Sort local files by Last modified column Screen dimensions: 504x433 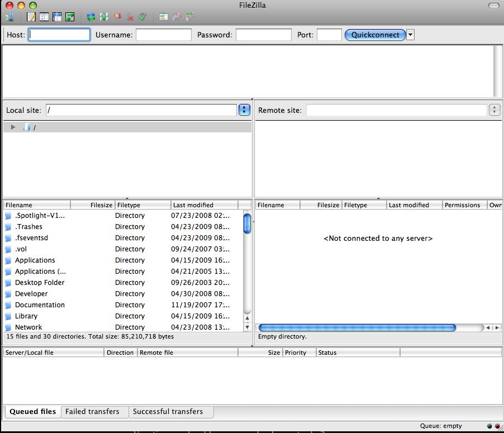pos(205,204)
